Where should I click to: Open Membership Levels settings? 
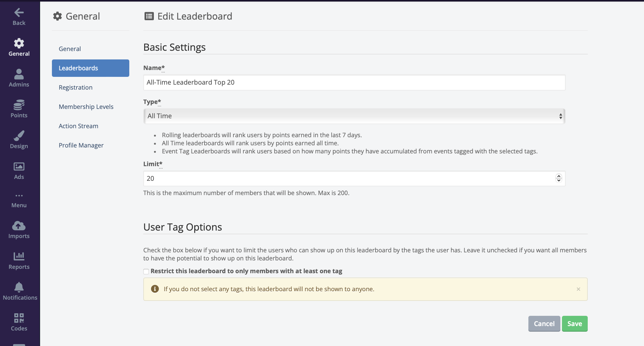86,107
